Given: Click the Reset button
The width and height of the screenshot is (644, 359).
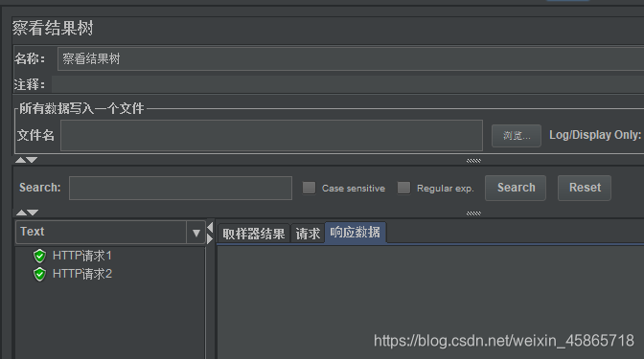Looking at the screenshot, I should [585, 188].
